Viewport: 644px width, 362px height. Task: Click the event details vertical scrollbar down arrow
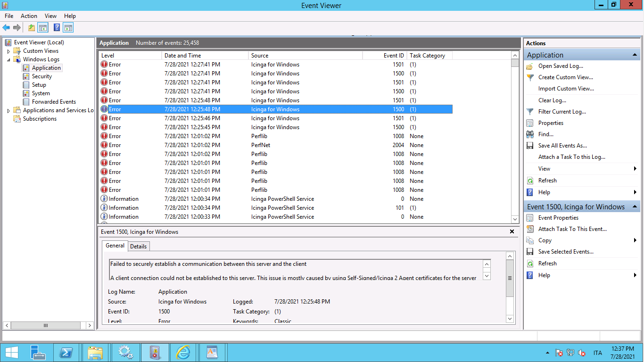(x=510, y=319)
